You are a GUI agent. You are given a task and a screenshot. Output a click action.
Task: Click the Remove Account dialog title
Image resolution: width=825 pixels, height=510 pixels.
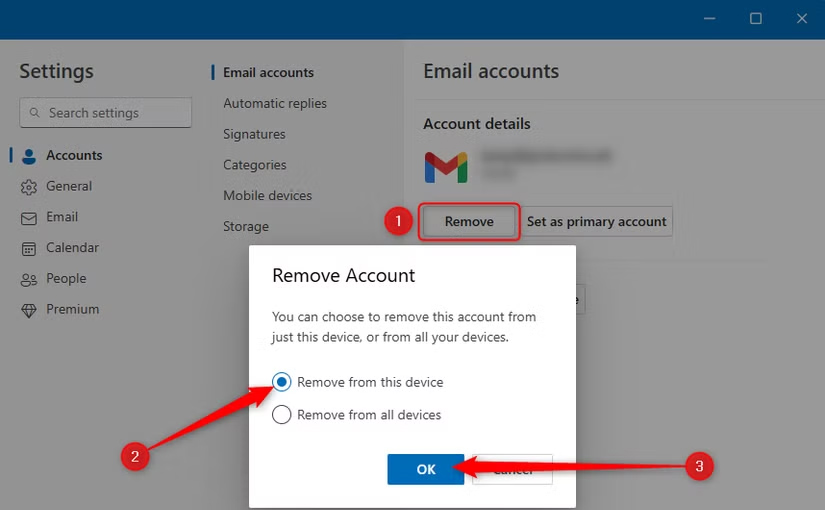pos(344,276)
